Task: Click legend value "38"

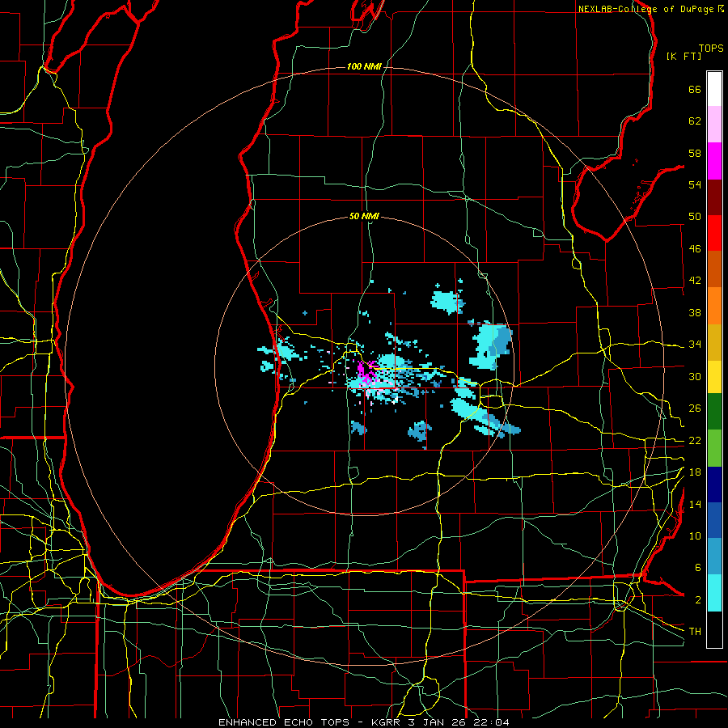Action: (695, 312)
